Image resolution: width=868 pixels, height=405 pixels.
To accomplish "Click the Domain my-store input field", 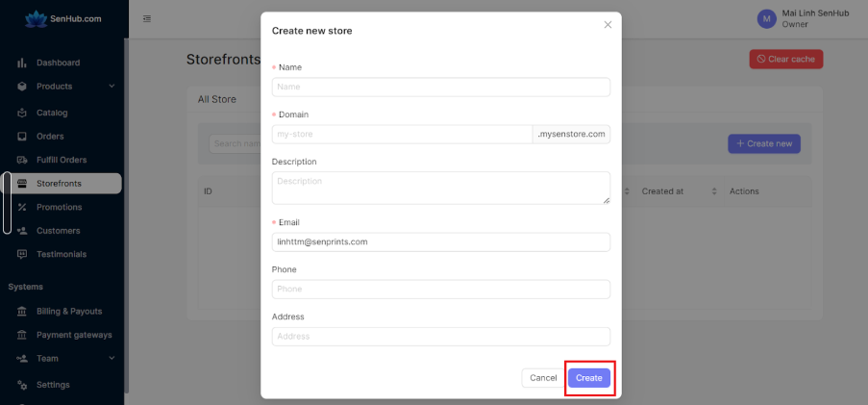I will pyautogui.click(x=402, y=134).
